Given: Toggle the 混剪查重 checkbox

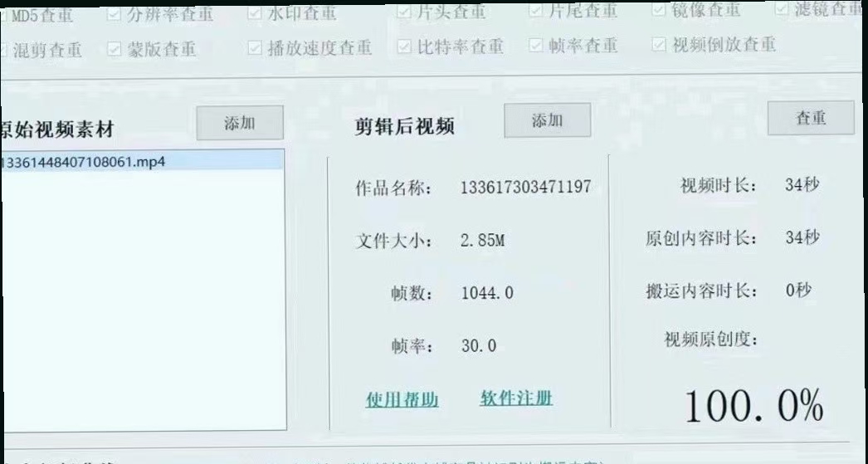Looking at the screenshot, I should (x=2, y=51).
